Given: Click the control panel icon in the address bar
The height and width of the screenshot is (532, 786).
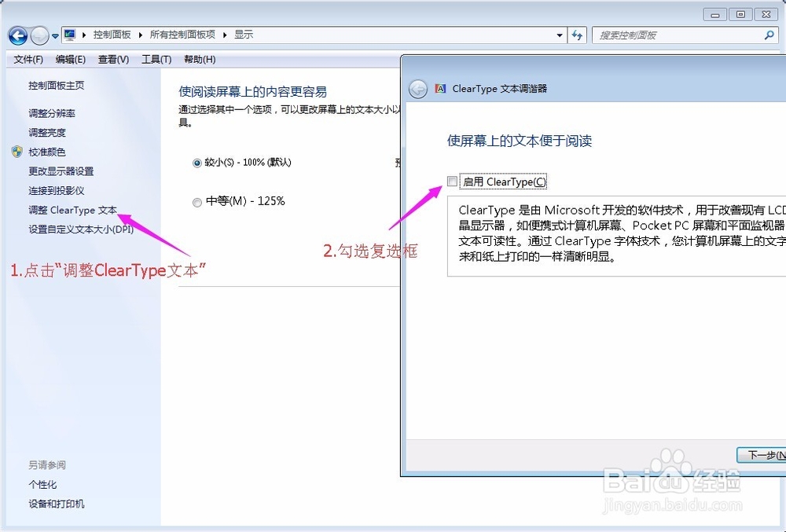Looking at the screenshot, I should (x=68, y=35).
